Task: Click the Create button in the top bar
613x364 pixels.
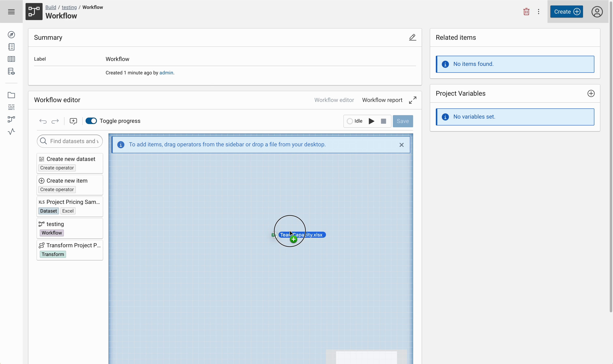Action: click(x=566, y=12)
